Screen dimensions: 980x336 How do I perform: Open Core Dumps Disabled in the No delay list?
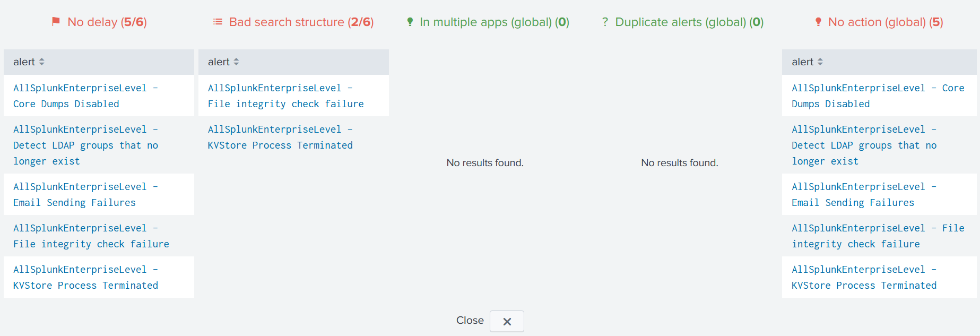[x=85, y=96]
